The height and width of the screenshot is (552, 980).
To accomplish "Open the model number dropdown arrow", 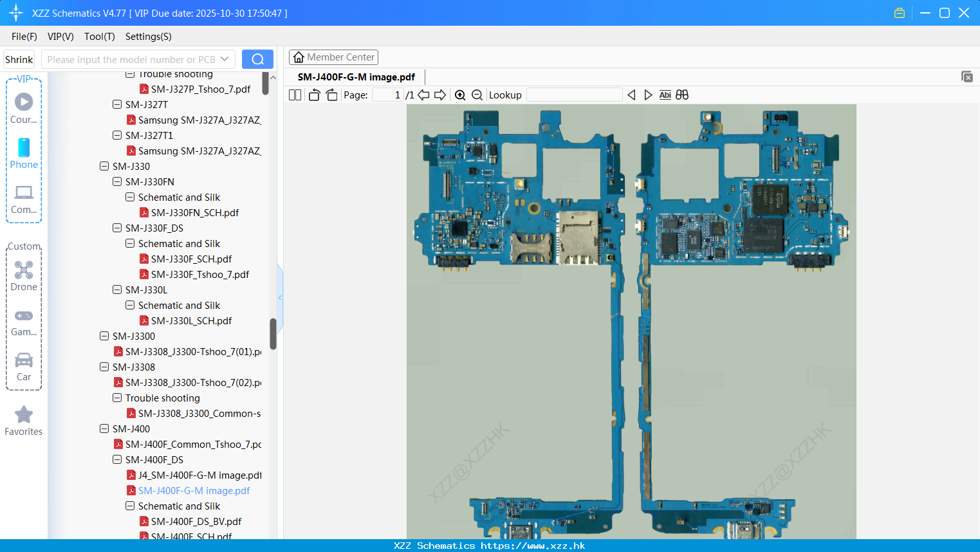I will [225, 59].
